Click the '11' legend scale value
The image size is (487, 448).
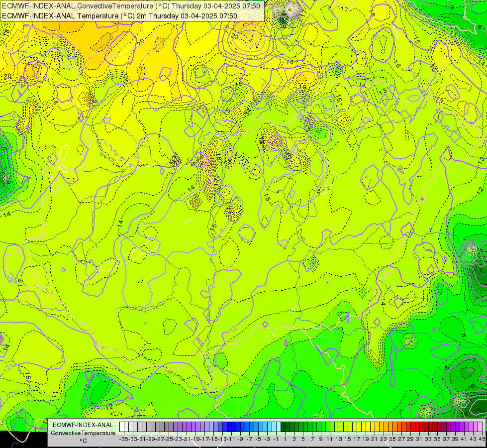click(x=330, y=439)
